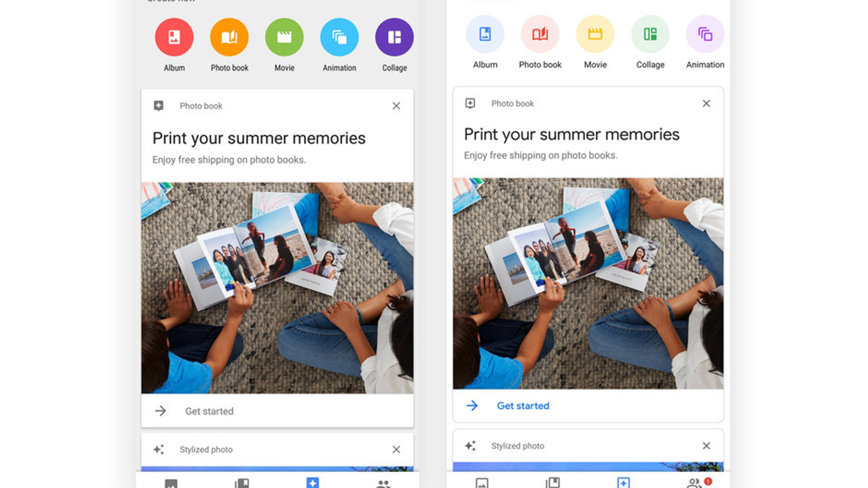Viewport: 868px width, 488px height.
Task: Tap the pastel blue Album icon on right screen
Action: (x=485, y=34)
